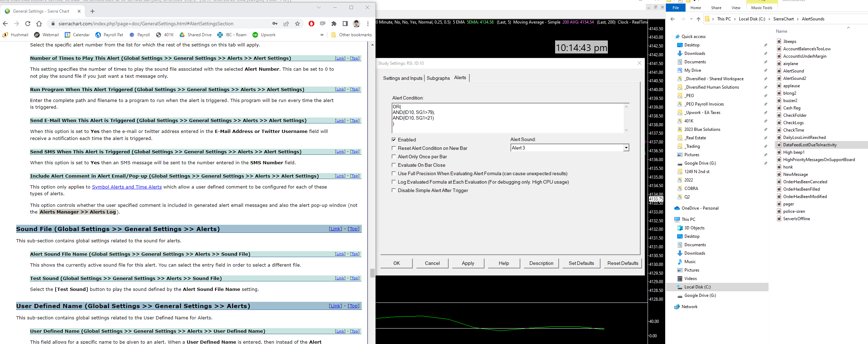Select the police-siren sound file
This screenshot has height=344, width=868.
click(x=794, y=211)
